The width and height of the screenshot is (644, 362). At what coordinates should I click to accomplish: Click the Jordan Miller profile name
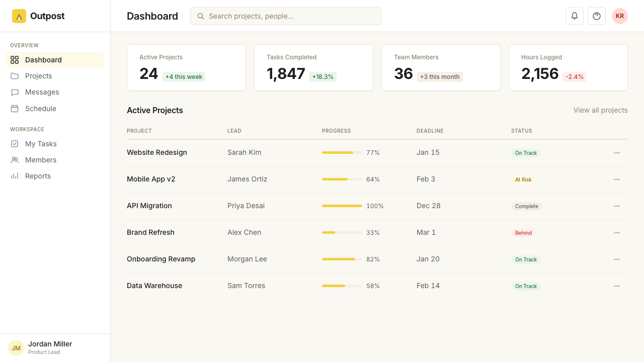pyautogui.click(x=50, y=344)
